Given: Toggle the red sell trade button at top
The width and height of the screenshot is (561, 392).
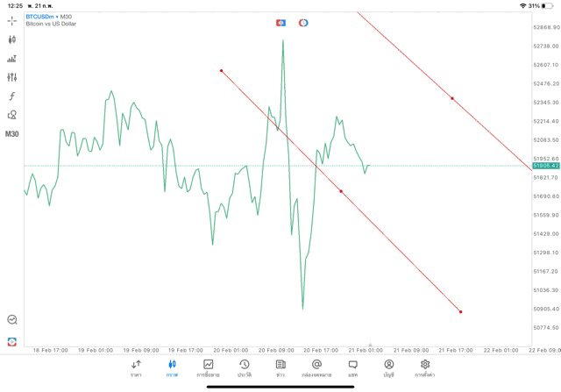Looking at the screenshot, I should click(x=280, y=22).
